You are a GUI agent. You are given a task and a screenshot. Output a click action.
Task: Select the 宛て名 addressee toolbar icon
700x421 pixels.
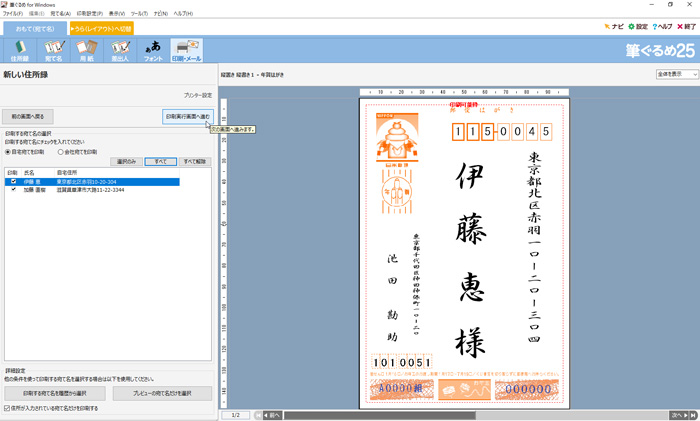pyautogui.click(x=53, y=50)
